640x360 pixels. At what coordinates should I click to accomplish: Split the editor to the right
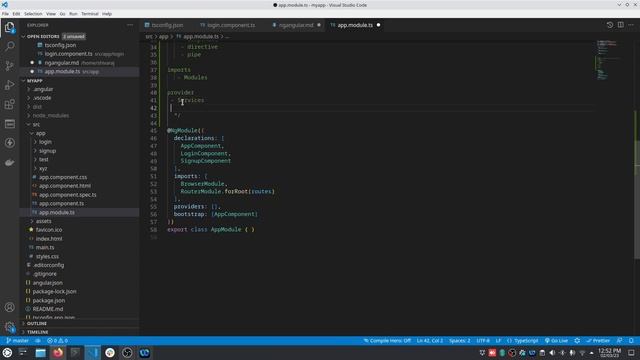click(x=620, y=25)
